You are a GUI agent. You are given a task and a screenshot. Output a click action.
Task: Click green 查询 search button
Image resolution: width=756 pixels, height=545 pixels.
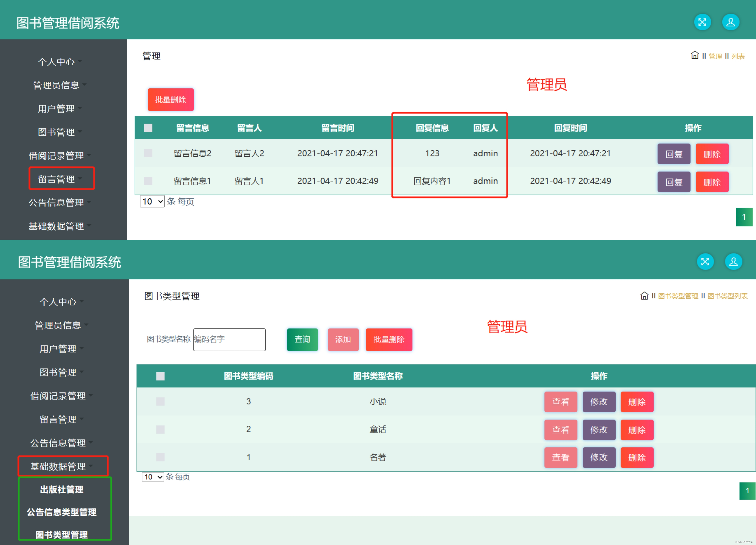tap(302, 340)
